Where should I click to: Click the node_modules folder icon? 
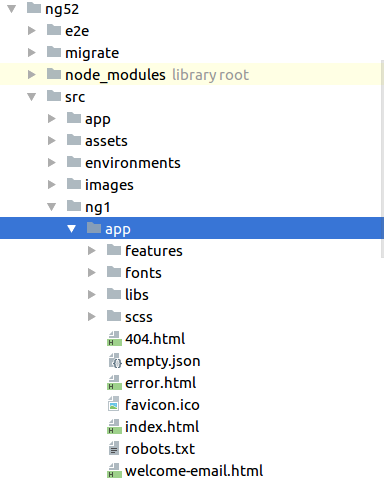click(54, 74)
